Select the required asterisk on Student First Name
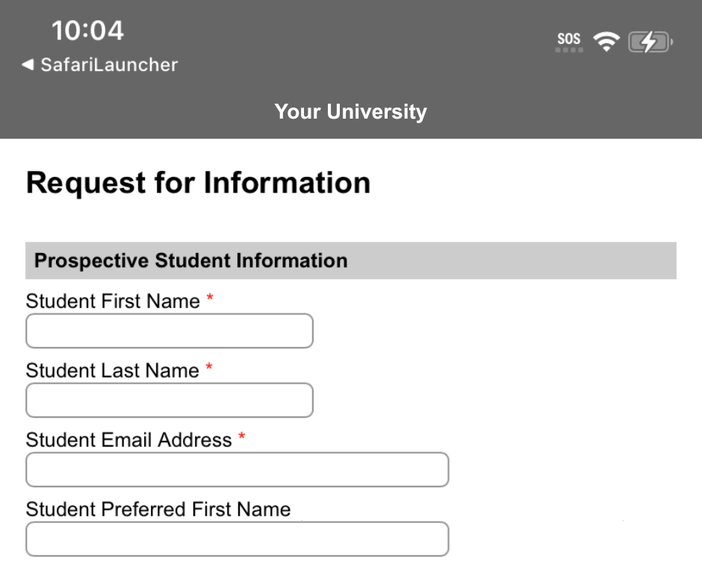The height and width of the screenshot is (588, 702). point(209,296)
